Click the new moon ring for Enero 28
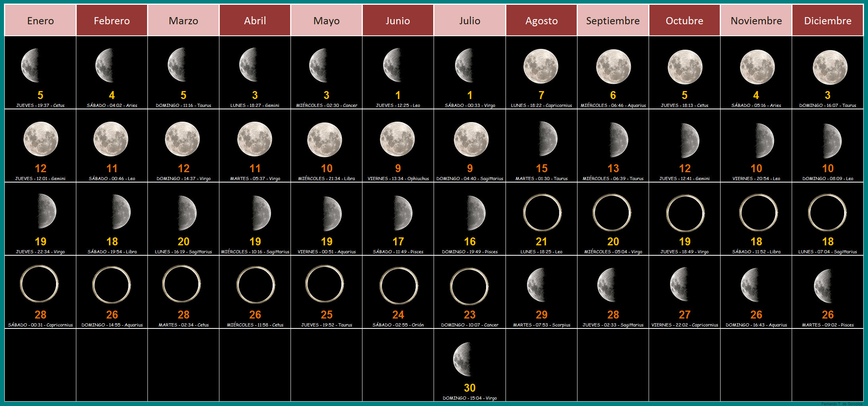 click(x=39, y=284)
